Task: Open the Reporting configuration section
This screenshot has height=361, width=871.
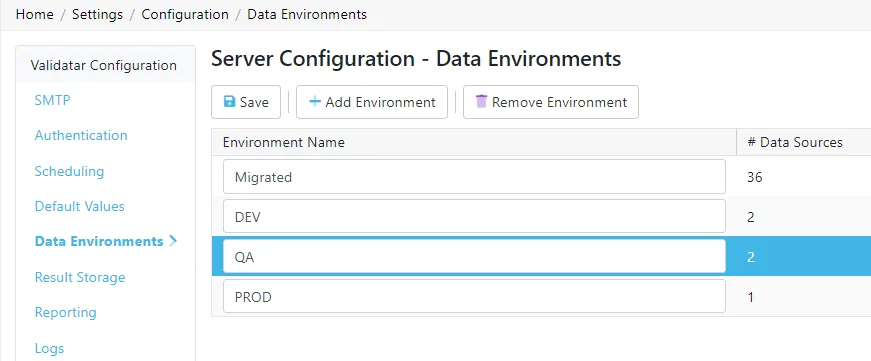Action: point(66,312)
